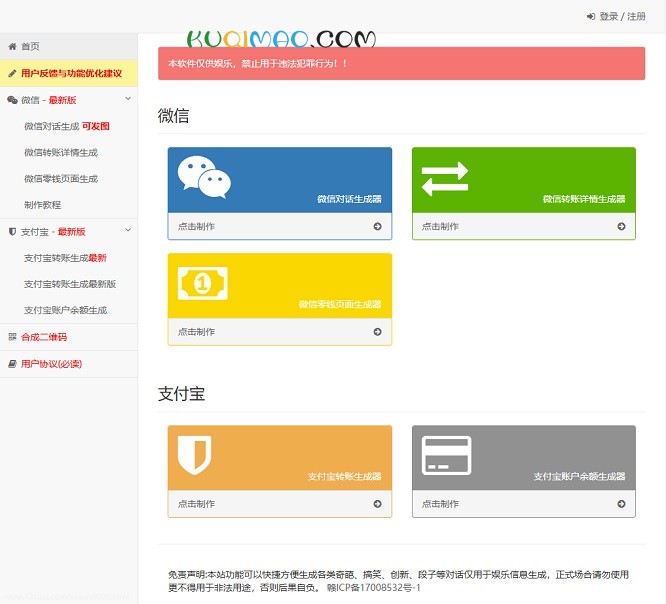
Task: Click the 支付宝 section heading
Action: pyautogui.click(x=181, y=394)
